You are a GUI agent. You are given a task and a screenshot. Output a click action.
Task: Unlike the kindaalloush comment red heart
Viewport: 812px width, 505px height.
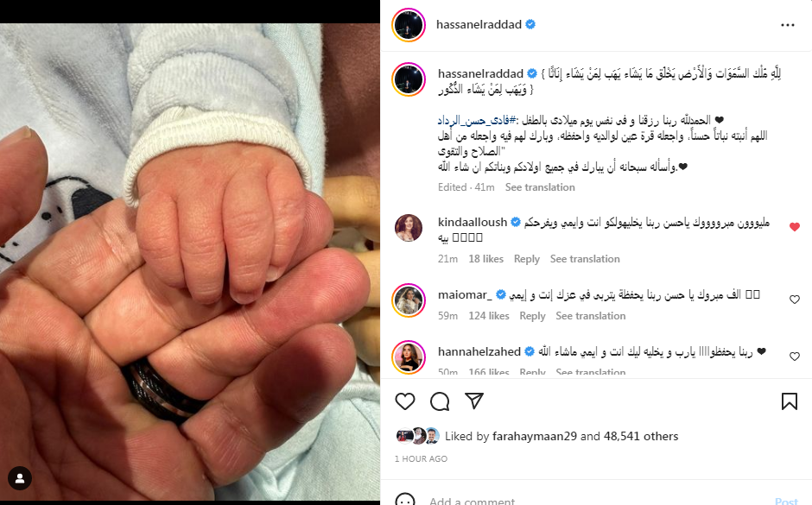(x=795, y=227)
